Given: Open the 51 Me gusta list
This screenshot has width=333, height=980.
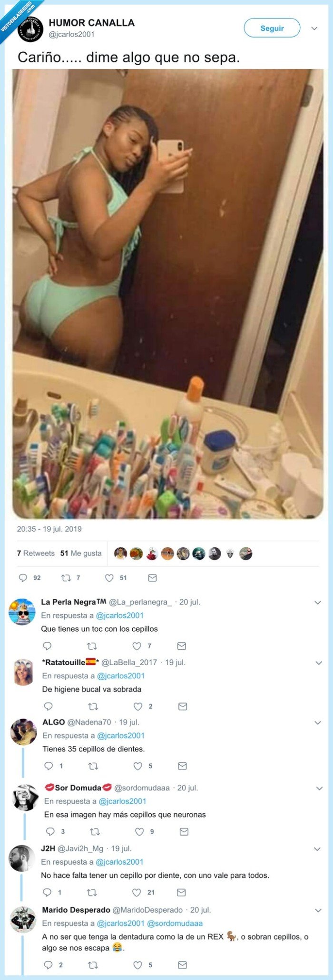Looking at the screenshot, I should [x=81, y=553].
